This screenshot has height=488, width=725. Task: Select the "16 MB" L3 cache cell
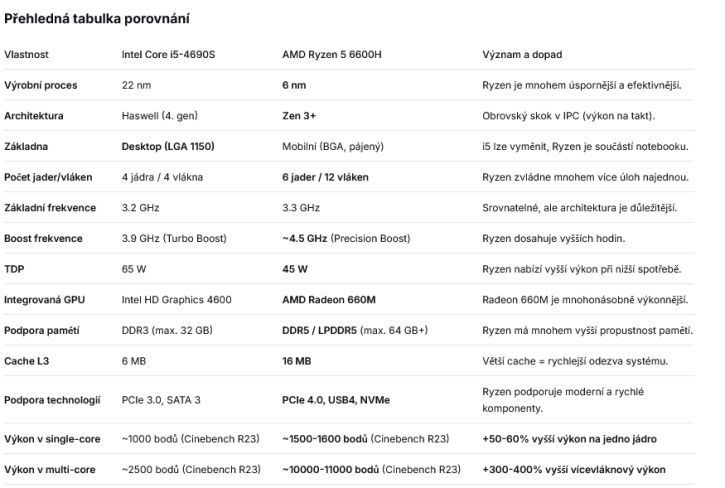(297, 361)
